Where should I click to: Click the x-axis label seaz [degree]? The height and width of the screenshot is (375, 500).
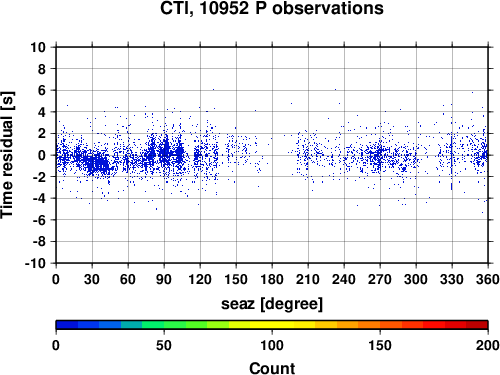click(x=272, y=304)
